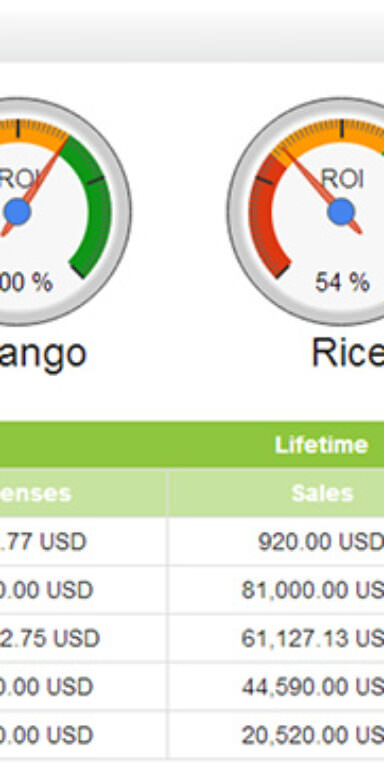This screenshot has width=384, height=768.
Task: Click the 54 % reading on Rice gauge
Action: [342, 283]
